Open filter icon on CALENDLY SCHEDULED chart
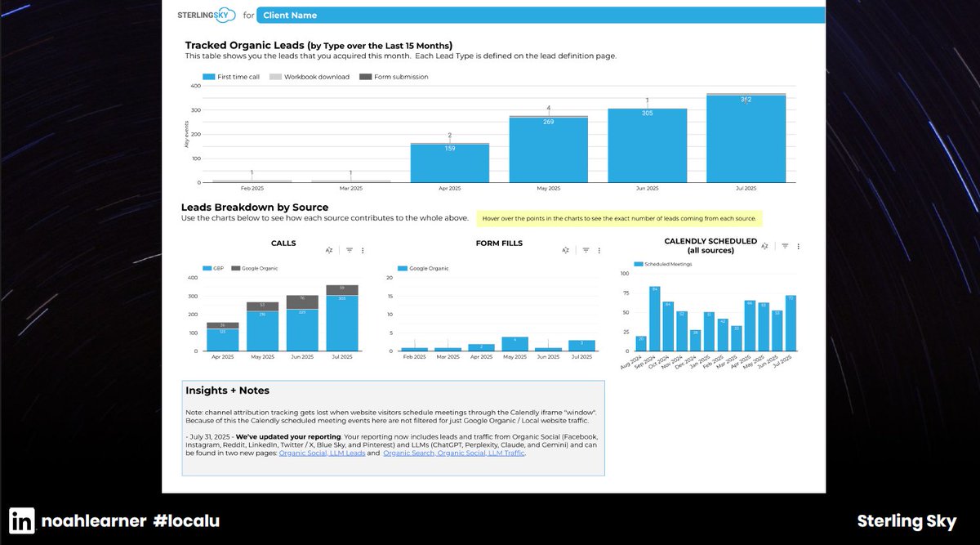The width and height of the screenshot is (980, 545). [785, 245]
